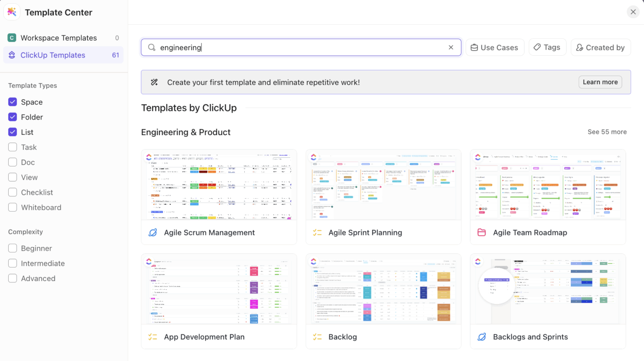Image resolution: width=644 pixels, height=361 pixels.
Task: Open the Tags filter dropdown
Action: click(547, 47)
